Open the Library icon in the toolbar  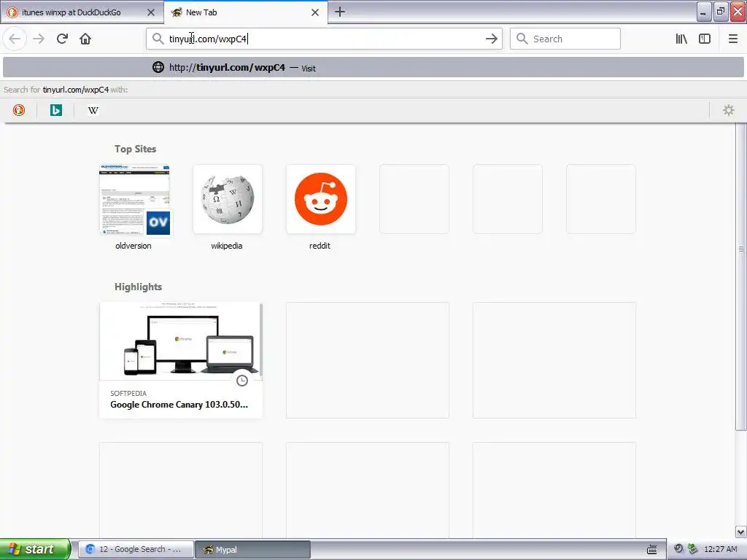pos(681,39)
